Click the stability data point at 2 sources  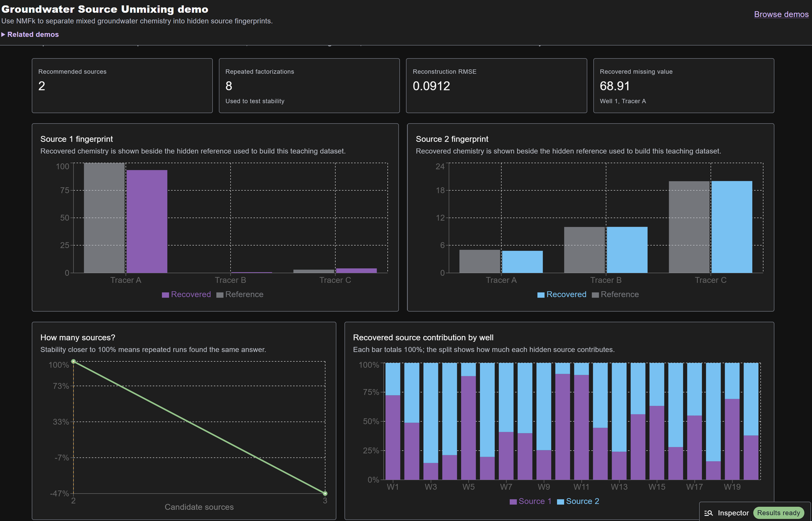[x=74, y=362]
